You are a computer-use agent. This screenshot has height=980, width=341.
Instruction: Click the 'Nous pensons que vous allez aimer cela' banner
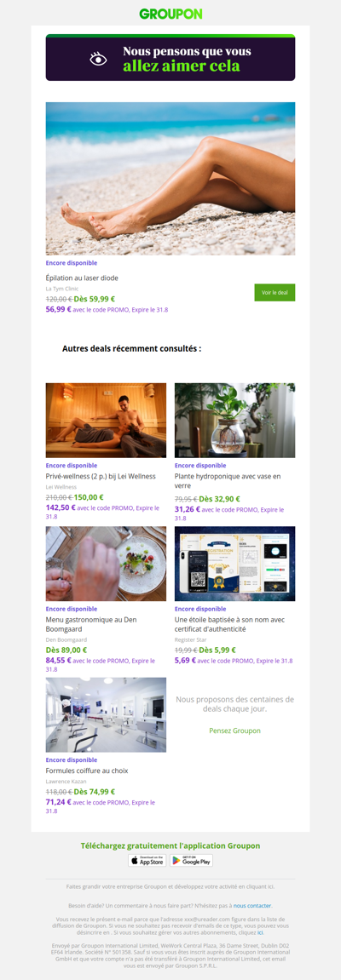[170, 58]
